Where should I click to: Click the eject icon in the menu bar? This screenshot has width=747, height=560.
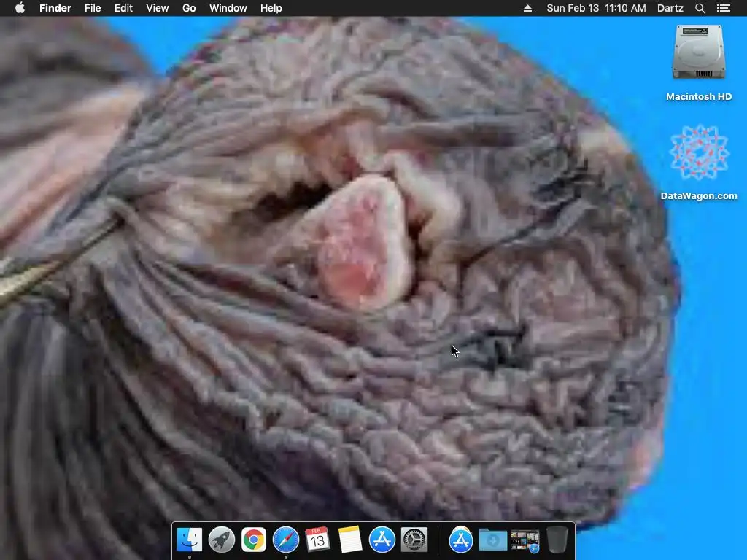527,8
